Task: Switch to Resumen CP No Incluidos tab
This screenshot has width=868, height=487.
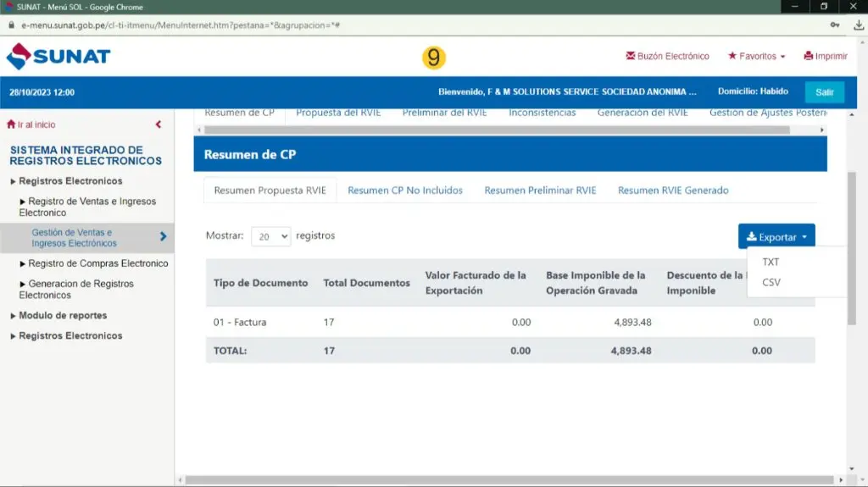Action: [405, 191]
